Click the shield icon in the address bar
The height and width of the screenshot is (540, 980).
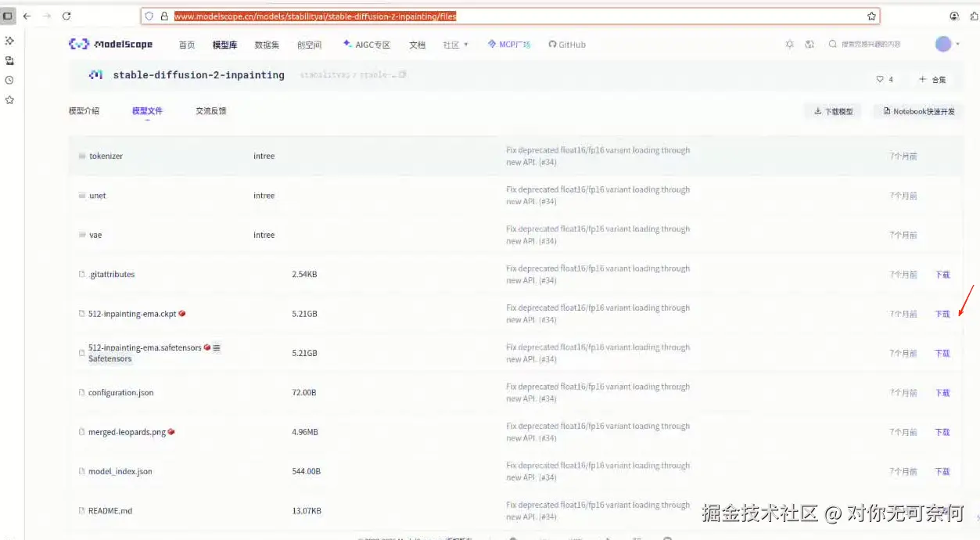(x=149, y=16)
